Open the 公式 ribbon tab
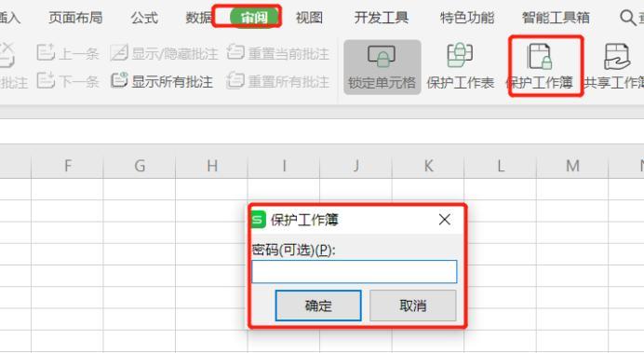Screen dimensions: 644x353 pos(144,18)
